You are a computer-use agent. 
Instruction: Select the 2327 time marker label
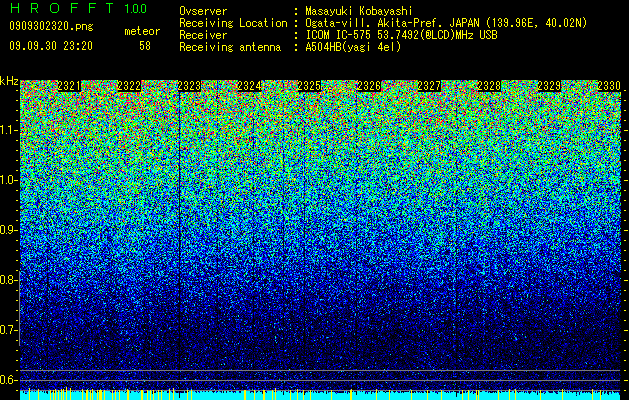click(429, 86)
